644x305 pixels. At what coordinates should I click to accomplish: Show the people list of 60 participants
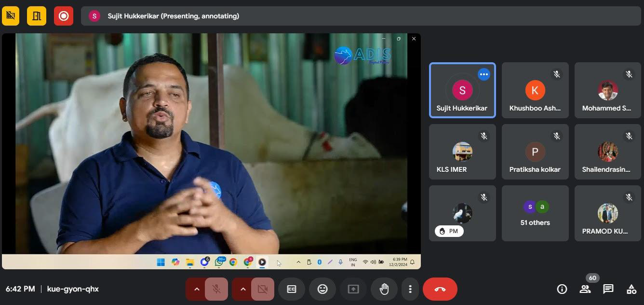[x=585, y=289]
